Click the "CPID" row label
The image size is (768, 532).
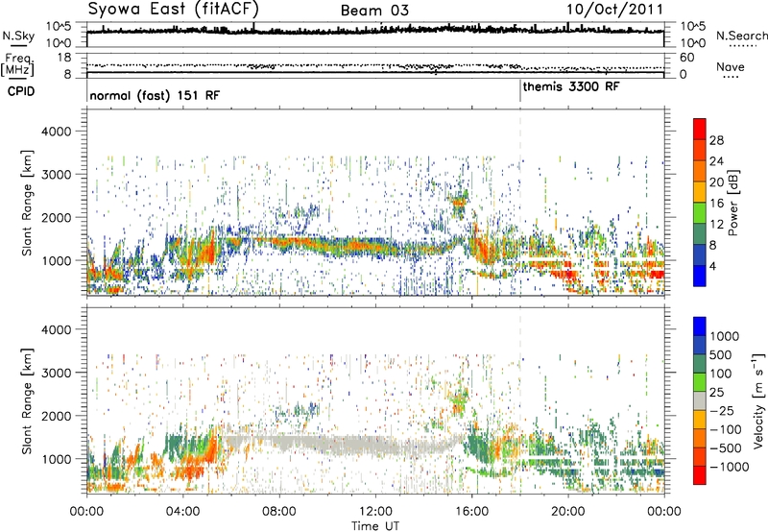coord(21,91)
